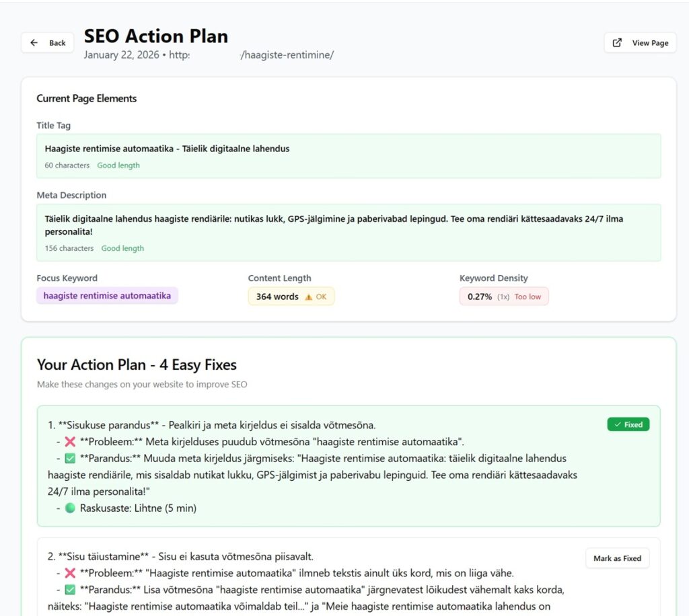Click the back arrow icon

coord(34,42)
